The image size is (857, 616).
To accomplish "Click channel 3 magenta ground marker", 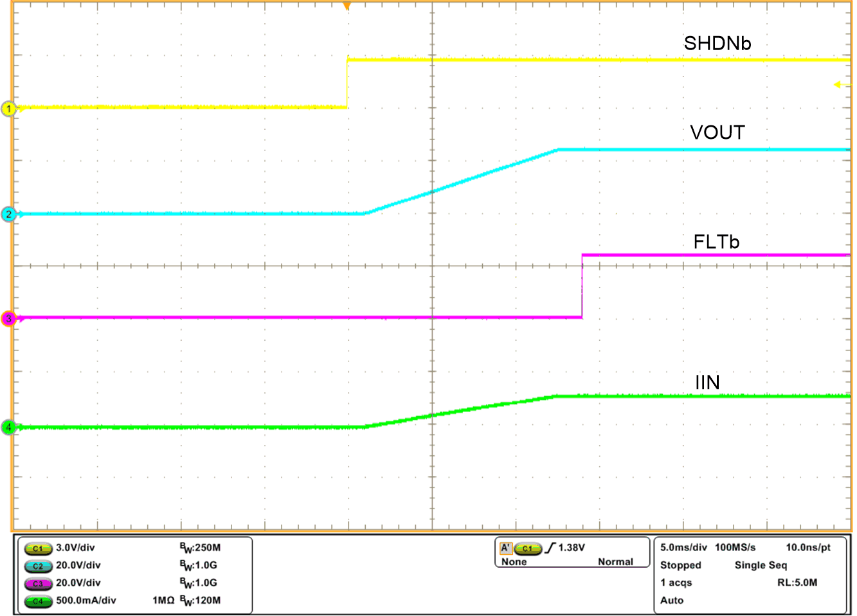I will 9,318.
